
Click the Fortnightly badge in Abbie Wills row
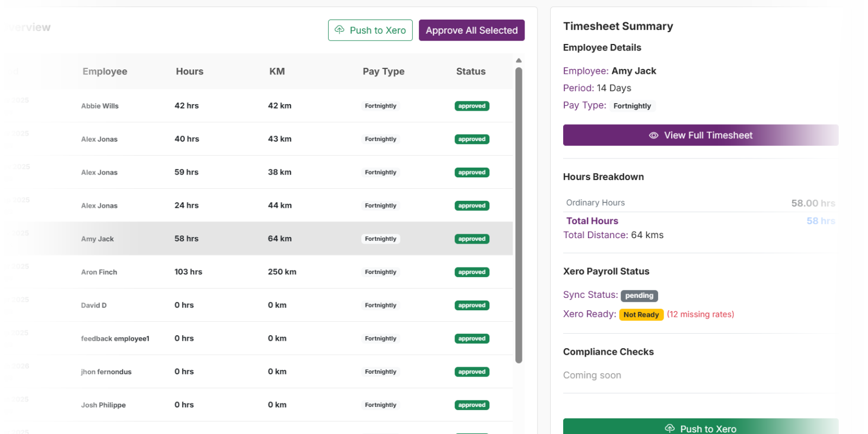coord(380,106)
